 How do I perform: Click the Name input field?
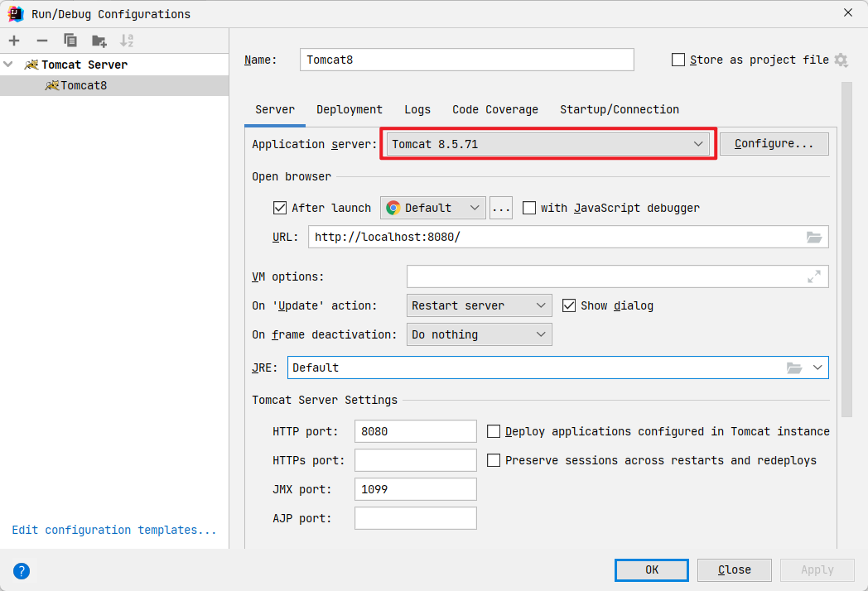pos(466,60)
